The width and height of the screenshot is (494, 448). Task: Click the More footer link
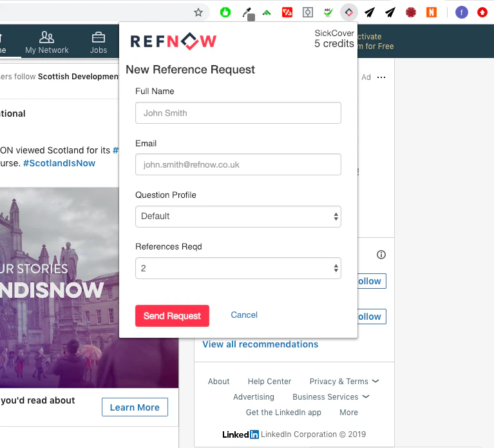click(348, 413)
